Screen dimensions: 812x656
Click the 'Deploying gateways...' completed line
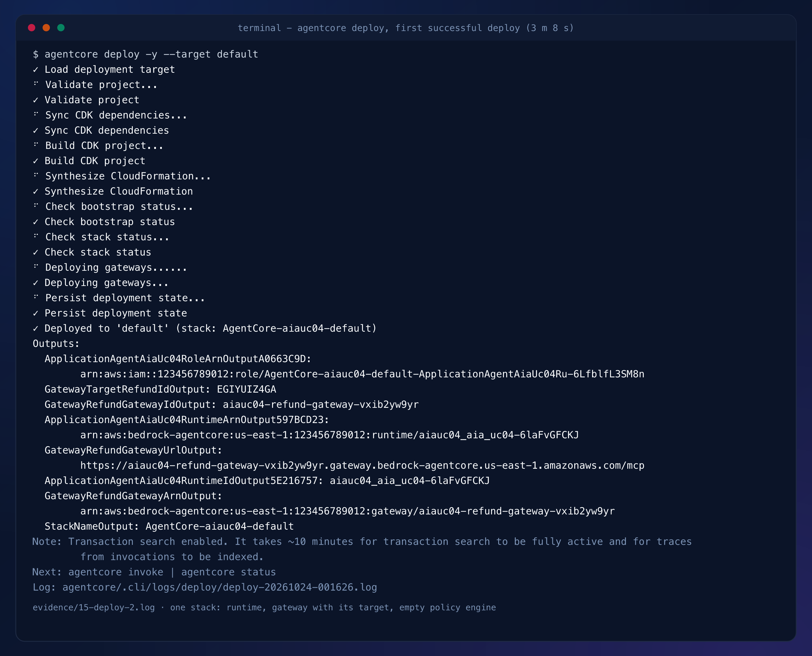pyautogui.click(x=100, y=283)
